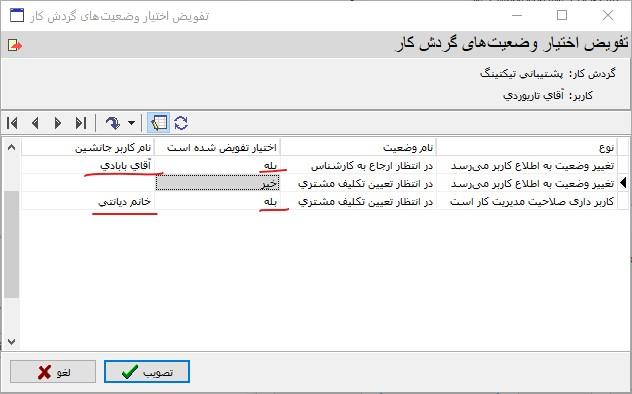This screenshot has height=394, width=632.
Task: Minimize the dialog window
Action: click(x=517, y=15)
